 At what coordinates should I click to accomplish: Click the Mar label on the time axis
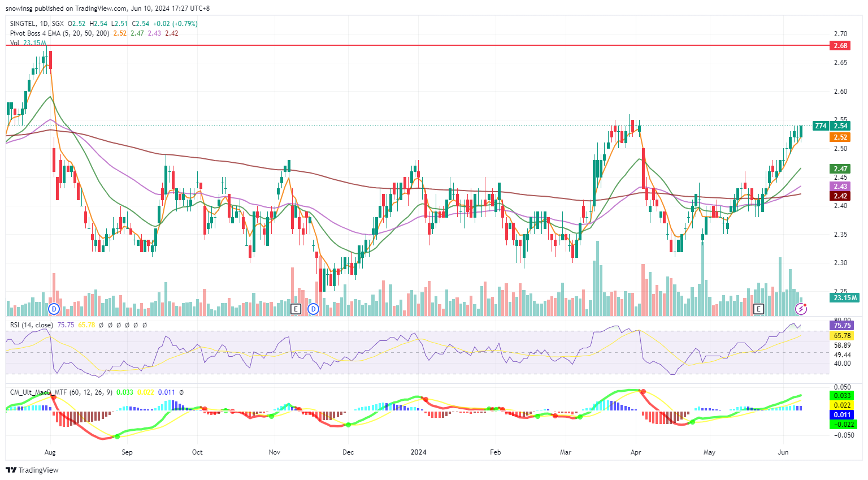coord(566,452)
